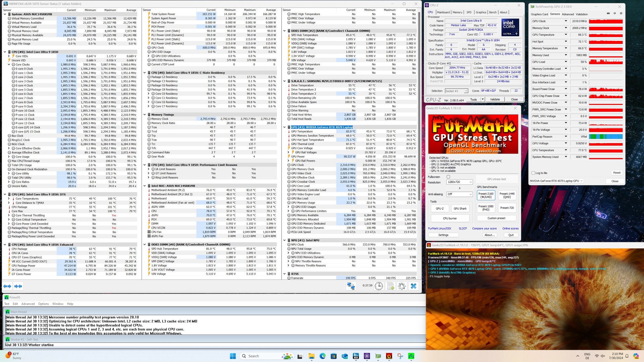
Task: Click HWiNFO collapse columns arrows icon
Action: [x=18, y=286]
